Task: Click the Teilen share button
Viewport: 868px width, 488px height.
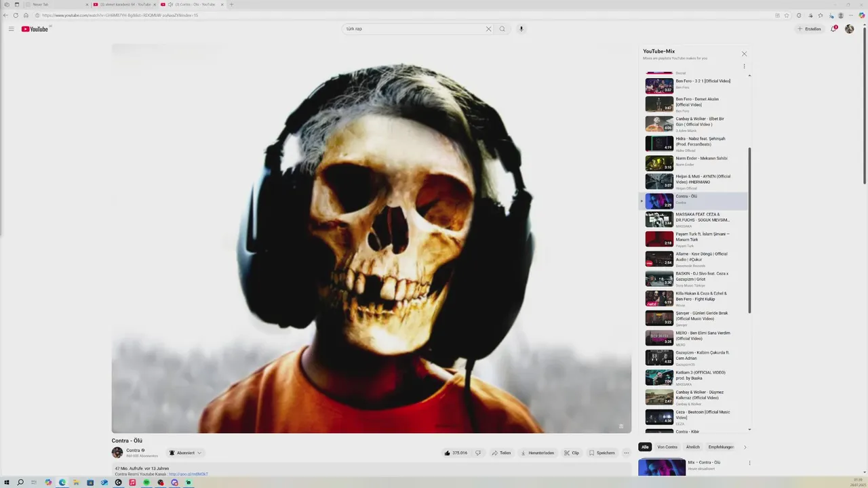Action: point(502,453)
